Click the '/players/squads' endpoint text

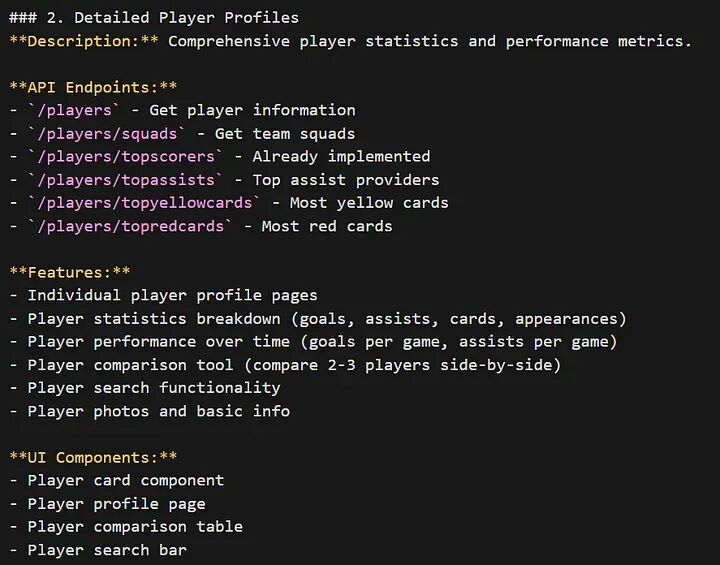tap(107, 134)
